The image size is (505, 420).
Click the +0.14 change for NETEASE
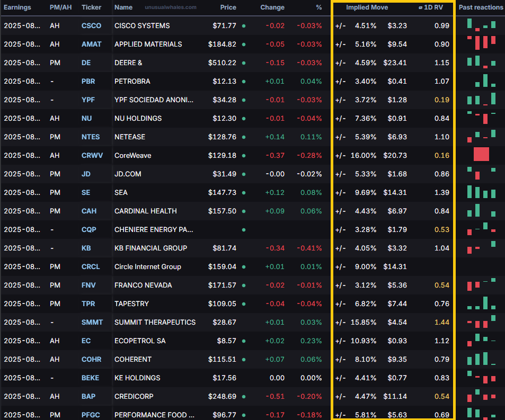(x=274, y=137)
